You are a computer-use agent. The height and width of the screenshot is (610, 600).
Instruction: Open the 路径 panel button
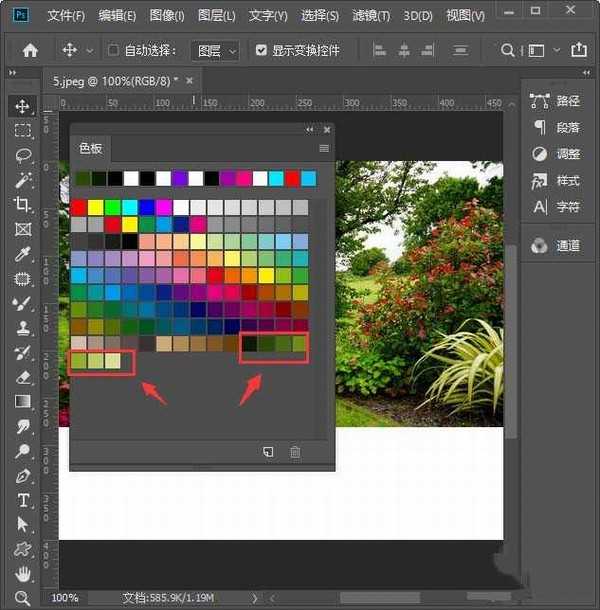[x=556, y=100]
